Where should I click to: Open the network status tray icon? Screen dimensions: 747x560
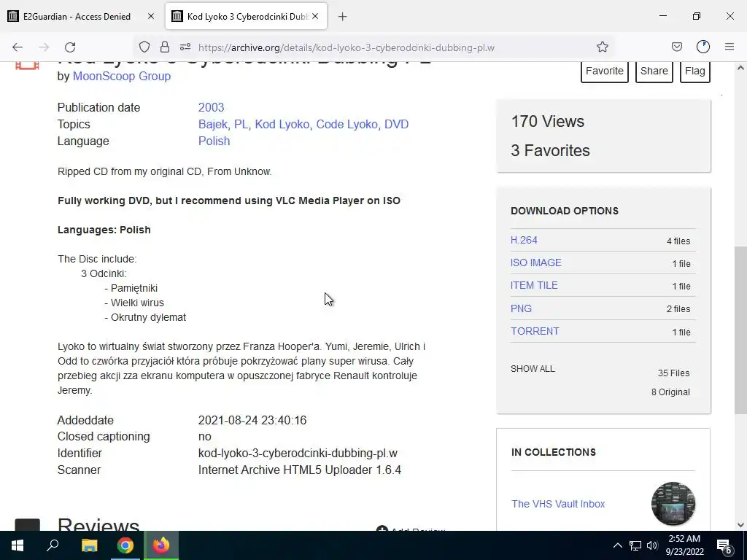[x=635, y=545]
